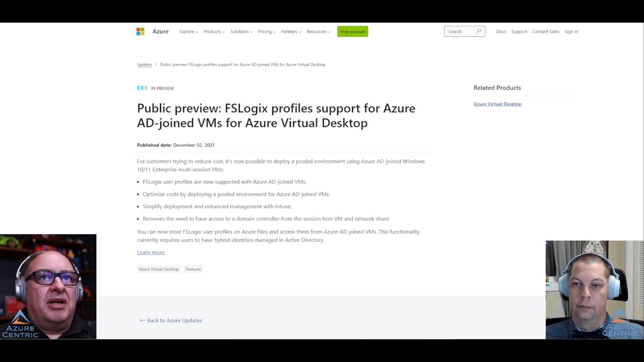This screenshot has width=644, height=362.
Task: Click the Published date December 02, 2021 text
Action: click(x=176, y=145)
